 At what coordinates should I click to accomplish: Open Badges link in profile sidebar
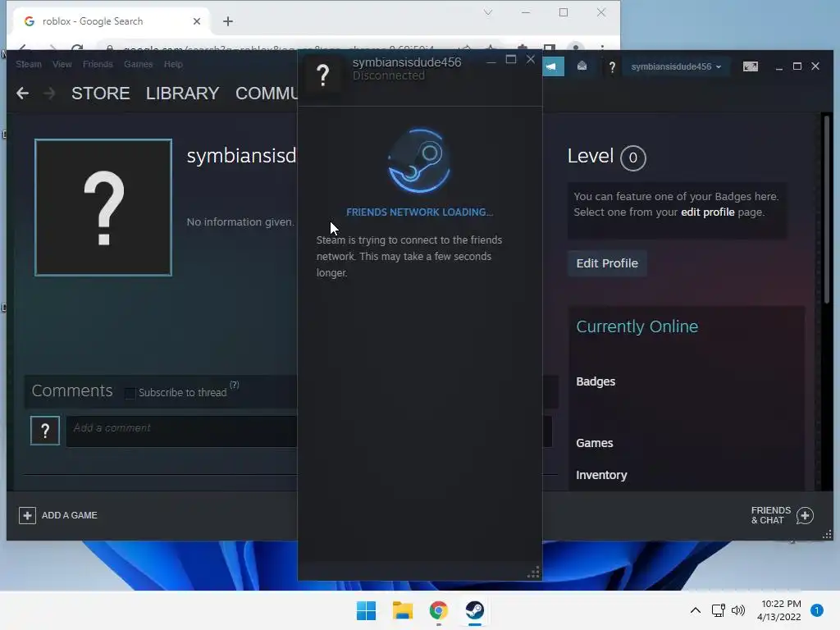[596, 381]
